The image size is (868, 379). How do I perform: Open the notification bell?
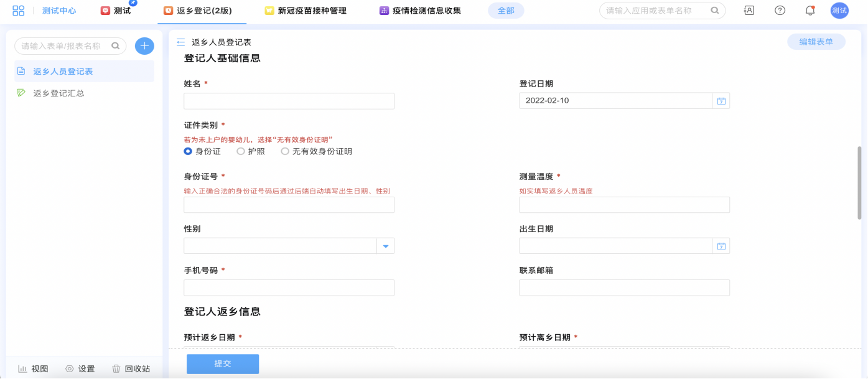pyautogui.click(x=810, y=11)
